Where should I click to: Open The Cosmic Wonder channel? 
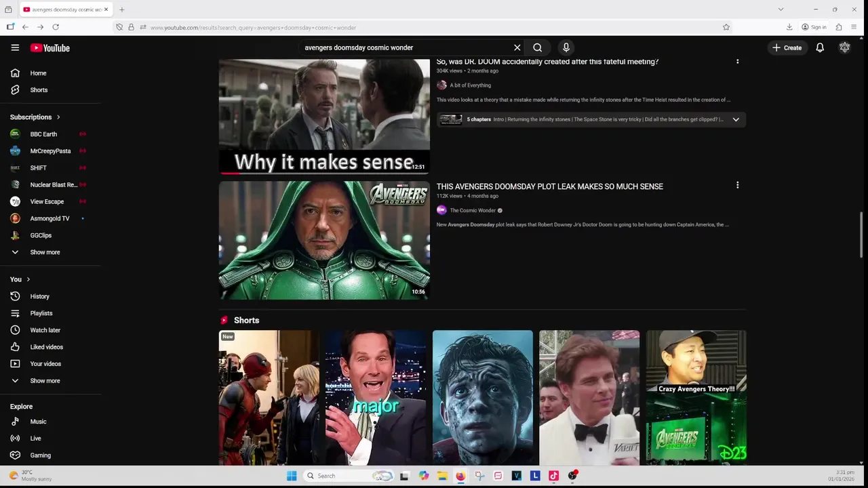click(473, 210)
